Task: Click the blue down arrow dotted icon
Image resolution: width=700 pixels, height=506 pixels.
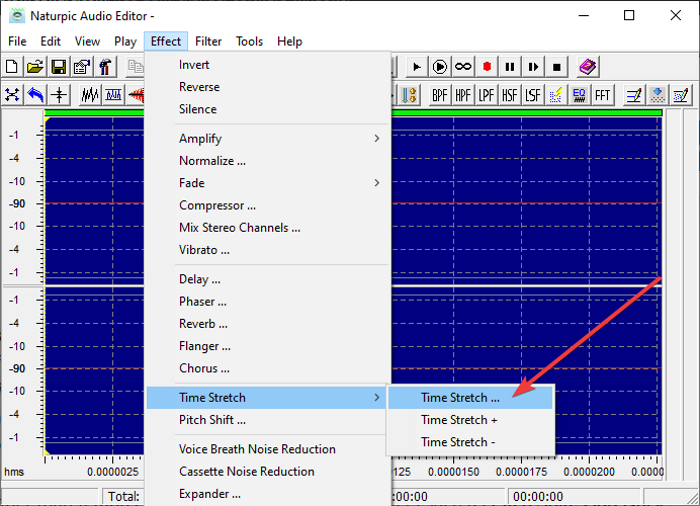Action: click(658, 95)
